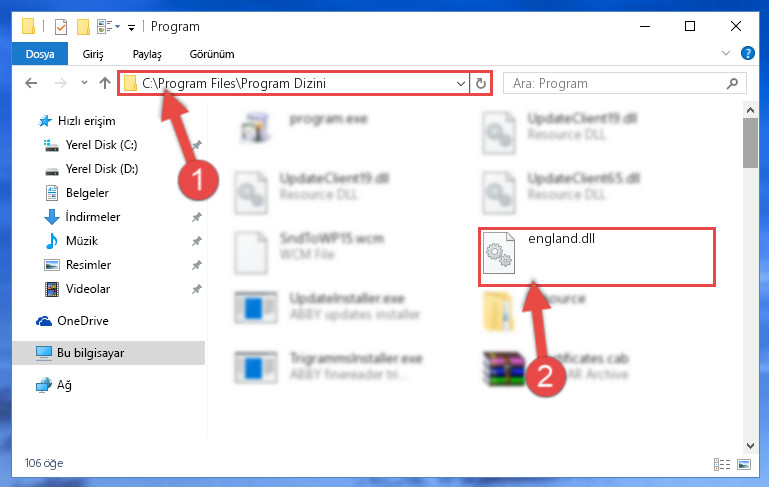Go up one folder level arrow
The width and height of the screenshot is (769, 487).
pos(104,83)
